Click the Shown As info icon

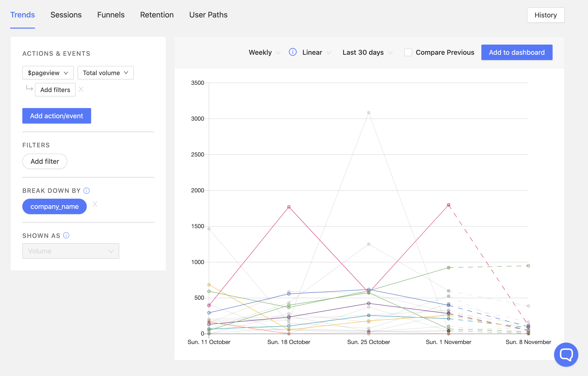click(x=66, y=235)
